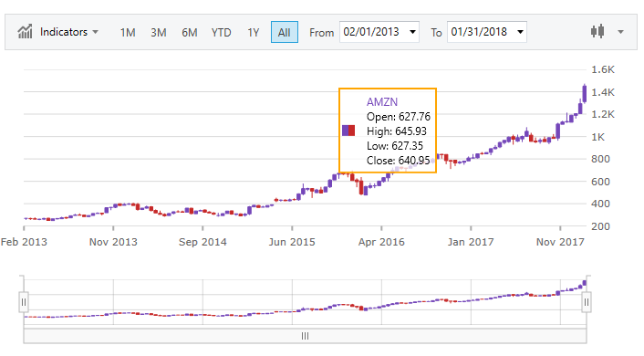
Task: Click the 1.2K price axis label
Action: 603,114
